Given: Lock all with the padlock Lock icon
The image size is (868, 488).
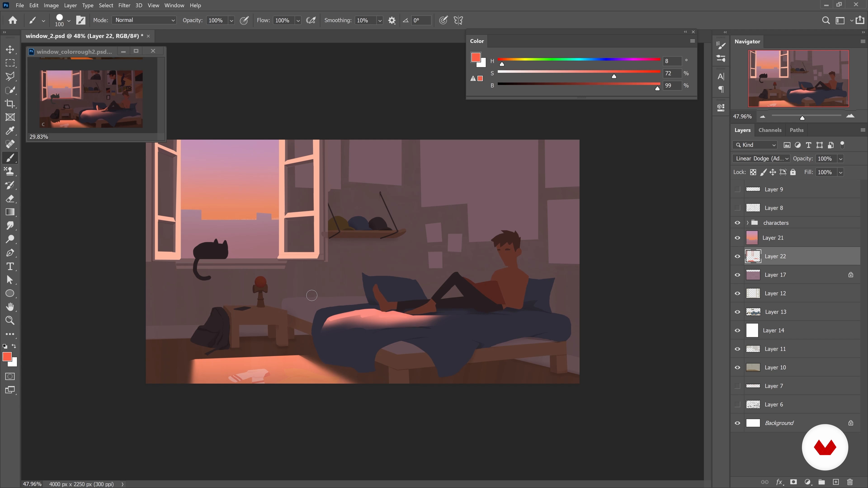Looking at the screenshot, I should [x=793, y=172].
